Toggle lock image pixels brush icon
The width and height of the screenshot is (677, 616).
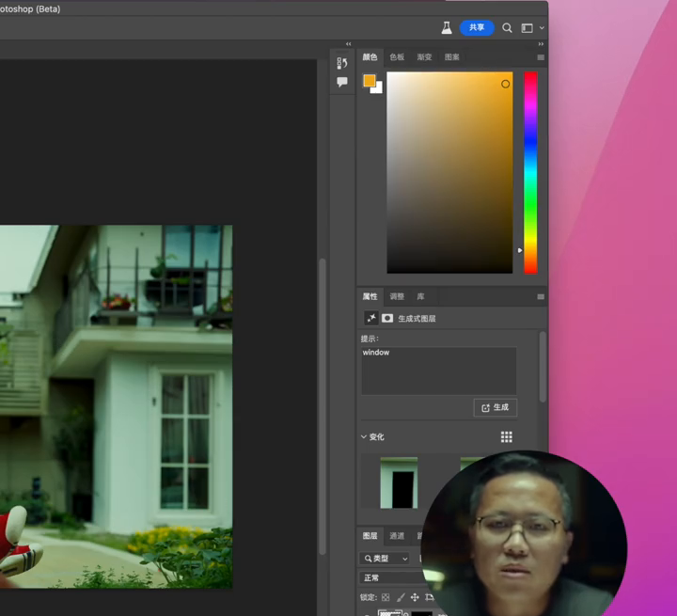click(401, 597)
